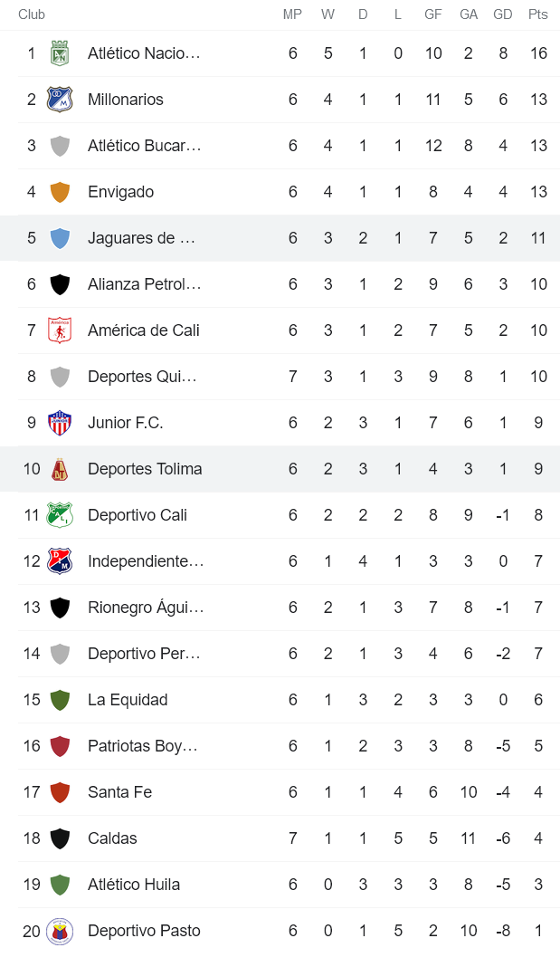Click the Deportivo Pasto crest
Viewport: 560px width, 967px height.
tap(58, 930)
